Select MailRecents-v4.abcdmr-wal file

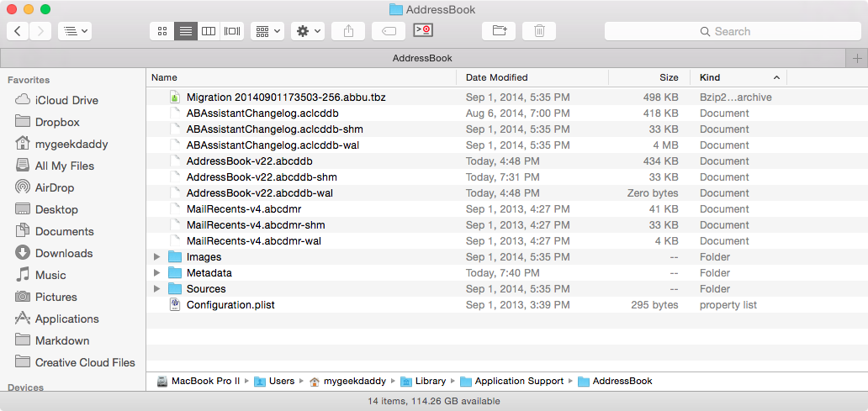pos(506,241)
